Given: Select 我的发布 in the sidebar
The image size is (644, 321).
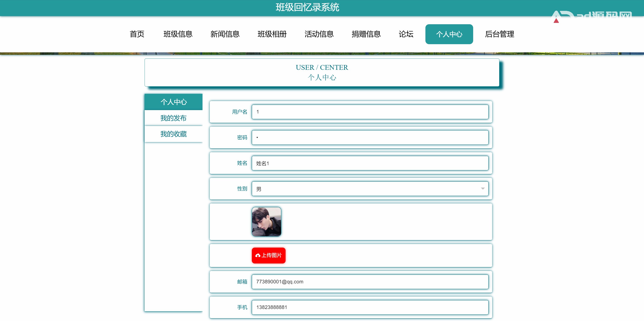Looking at the screenshot, I should point(173,118).
